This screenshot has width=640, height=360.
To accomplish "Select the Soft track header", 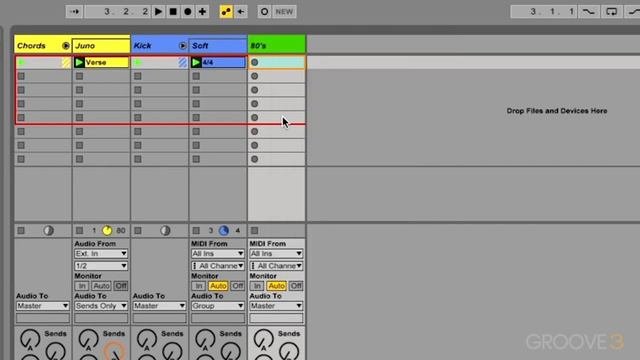I will pyautogui.click(x=218, y=46).
